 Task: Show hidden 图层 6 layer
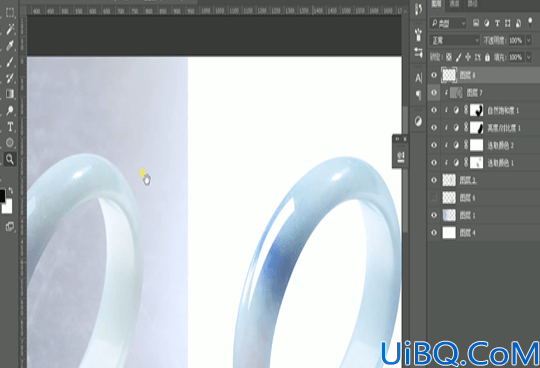pyautogui.click(x=434, y=198)
